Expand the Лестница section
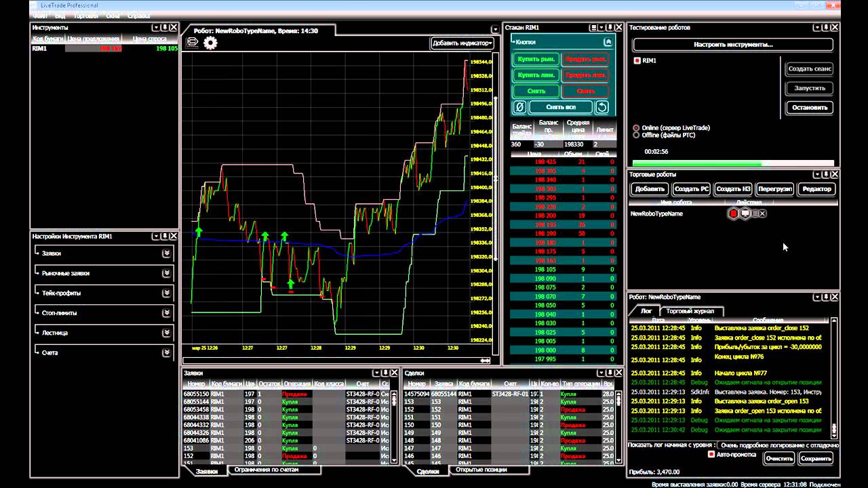868x488 pixels. click(166, 333)
